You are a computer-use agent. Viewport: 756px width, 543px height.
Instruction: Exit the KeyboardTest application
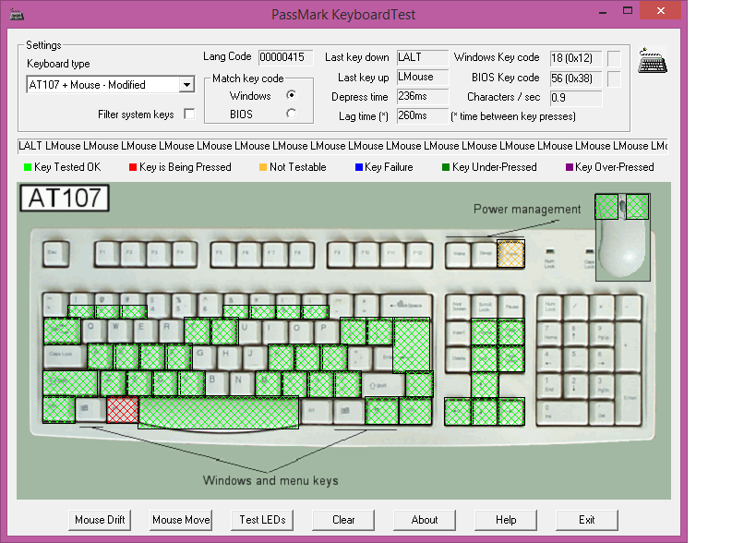(x=587, y=520)
